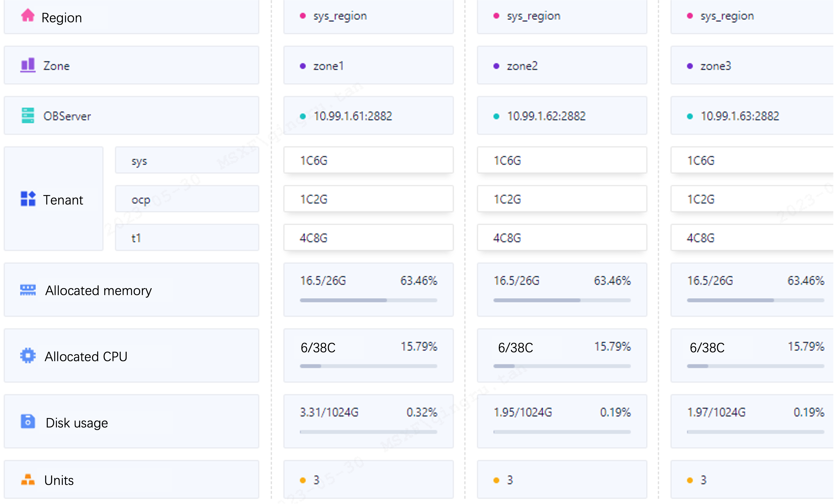This screenshot has width=834, height=504.
Task: Click the zone2 cell
Action: click(x=562, y=66)
